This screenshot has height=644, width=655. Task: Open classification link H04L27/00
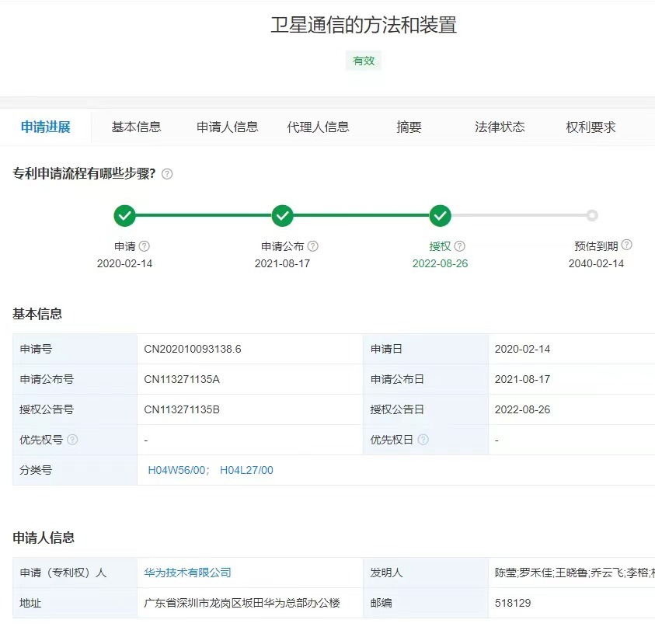click(x=246, y=470)
